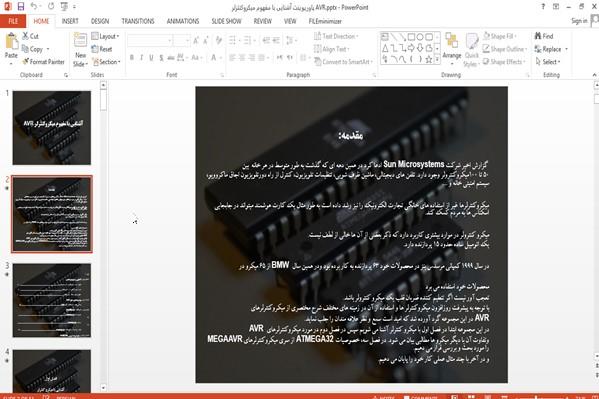Open the Align Text dropdown
The height and width of the screenshot is (399, 599).
[332, 49]
